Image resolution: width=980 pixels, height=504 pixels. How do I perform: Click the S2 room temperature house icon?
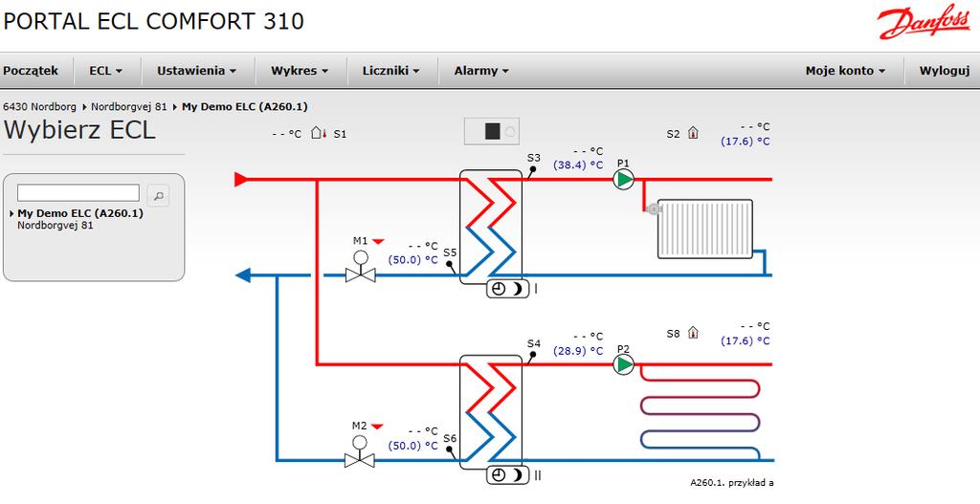click(693, 133)
